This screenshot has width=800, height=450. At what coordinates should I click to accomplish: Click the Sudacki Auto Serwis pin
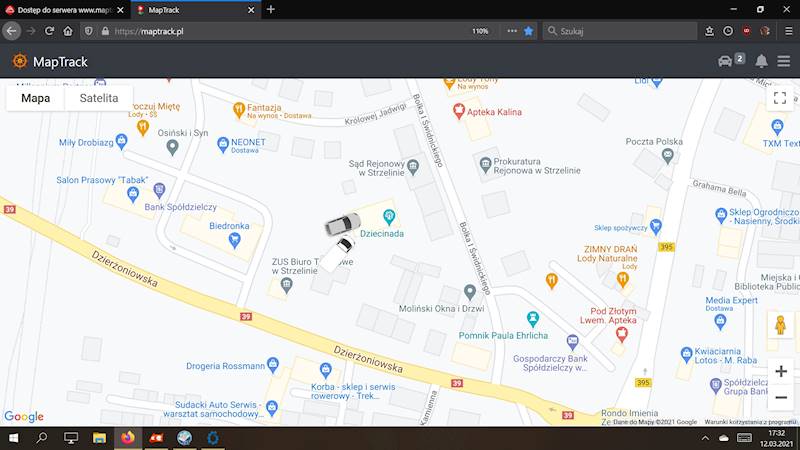[271, 408]
